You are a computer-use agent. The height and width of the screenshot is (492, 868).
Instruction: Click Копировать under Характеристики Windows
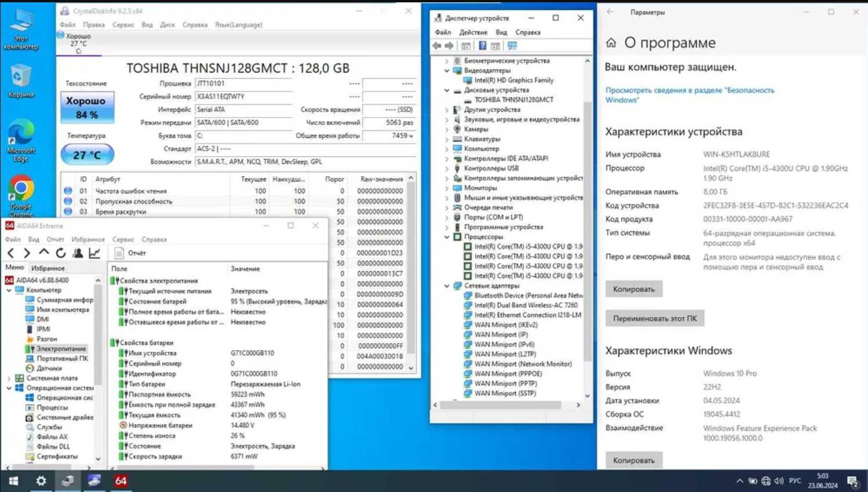634,460
